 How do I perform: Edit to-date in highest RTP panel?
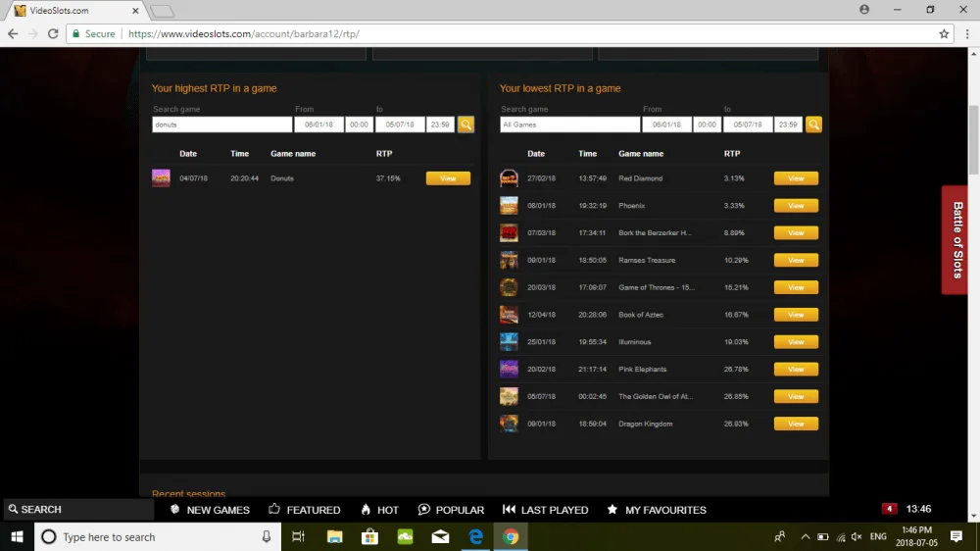[x=400, y=125]
